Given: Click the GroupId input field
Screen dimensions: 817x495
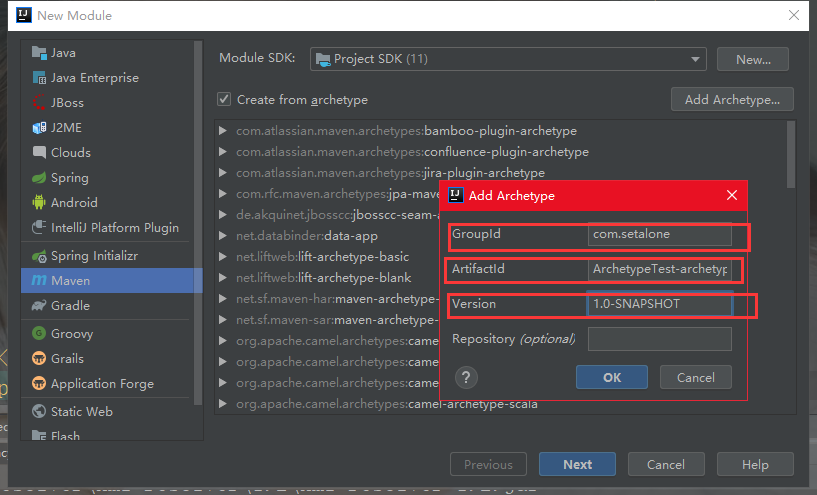Looking at the screenshot, I should click(x=660, y=234).
